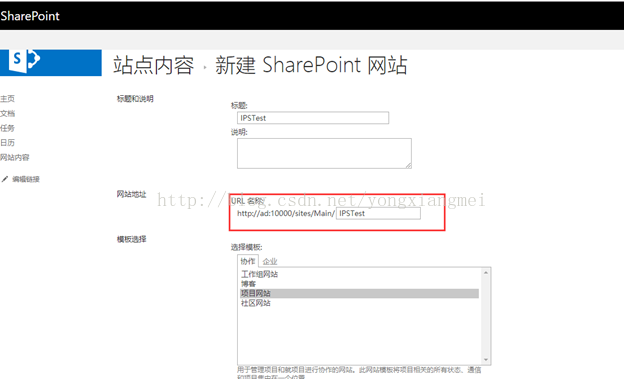This screenshot has width=624, height=379.
Task: Select 项目网站 template
Action: pyautogui.click(x=359, y=293)
